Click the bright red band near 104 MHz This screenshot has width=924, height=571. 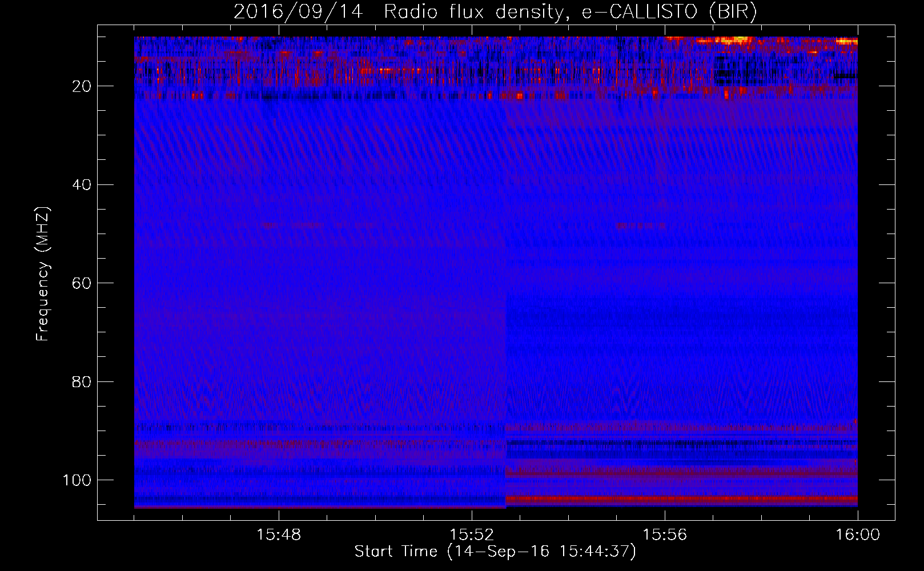(x=681, y=499)
